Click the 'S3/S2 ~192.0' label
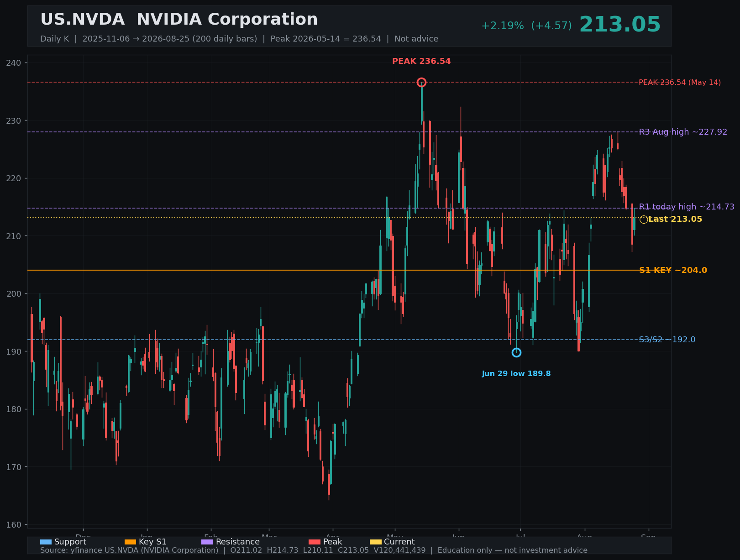Image resolution: width=740 pixels, height=560 pixels. point(667,340)
